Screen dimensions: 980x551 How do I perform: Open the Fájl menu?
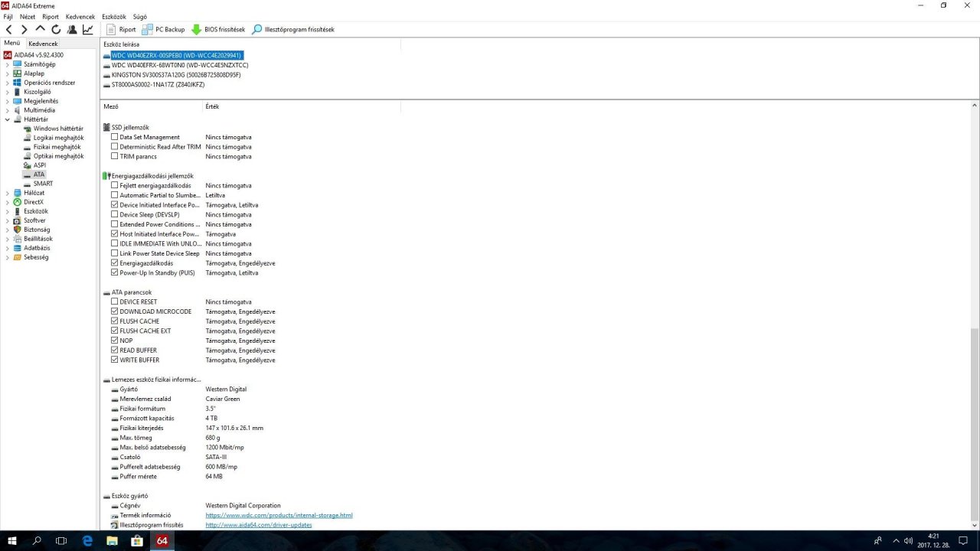[8, 16]
